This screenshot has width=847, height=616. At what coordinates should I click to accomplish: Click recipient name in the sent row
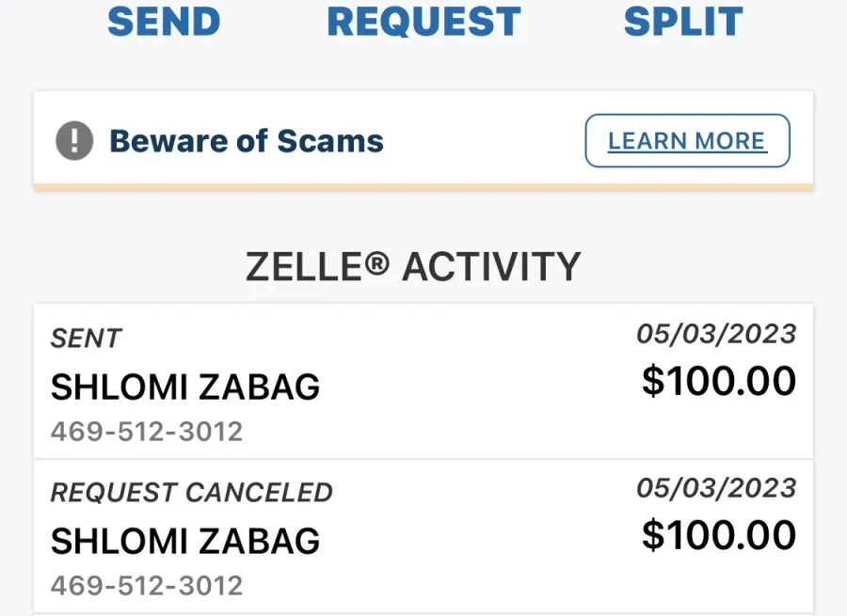point(185,387)
